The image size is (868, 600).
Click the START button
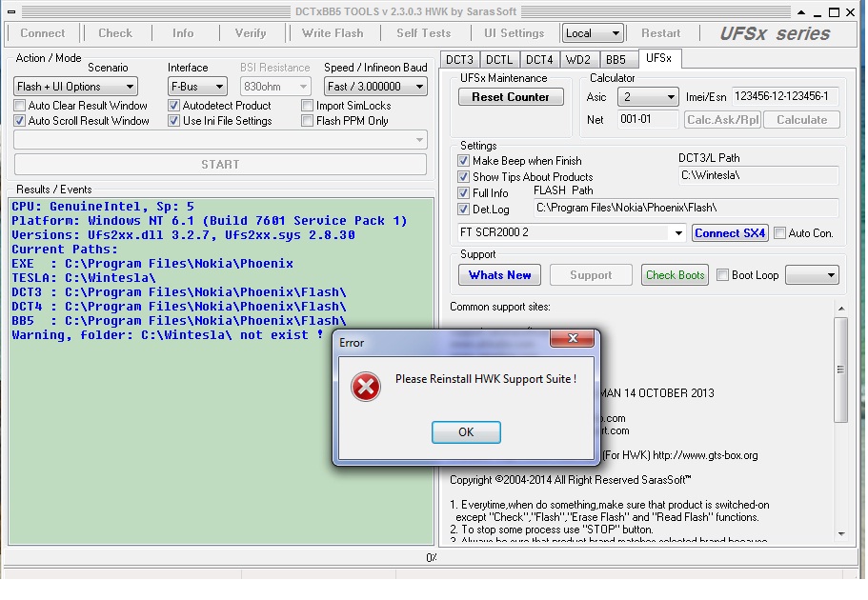[x=220, y=165]
